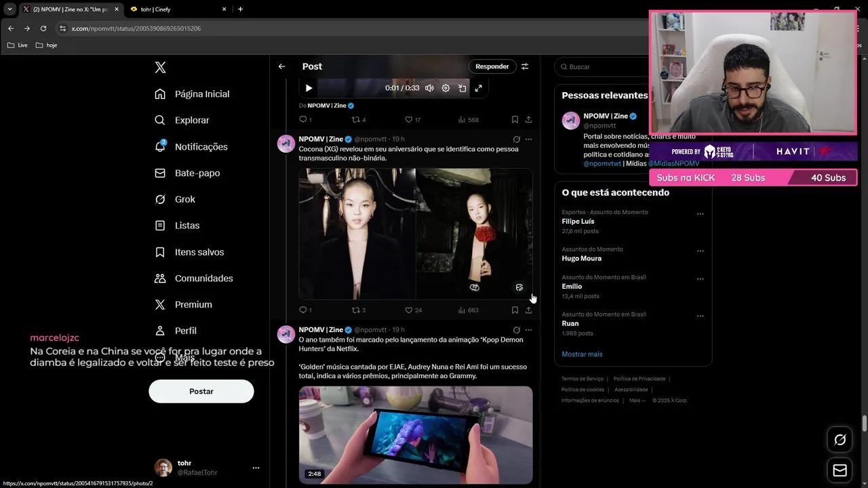Click the Grok icon on the Cocona post
Image resolution: width=868 pixels, height=488 pixels.
pyautogui.click(x=516, y=139)
